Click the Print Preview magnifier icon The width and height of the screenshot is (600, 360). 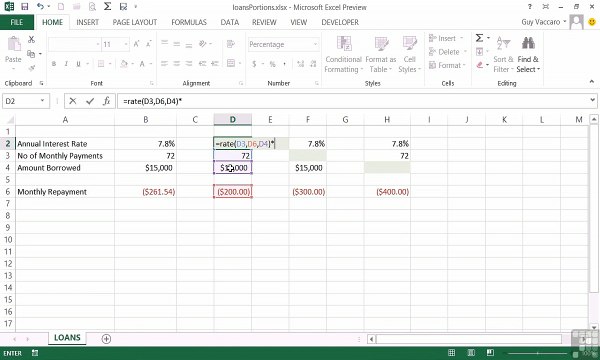tap(92, 7)
